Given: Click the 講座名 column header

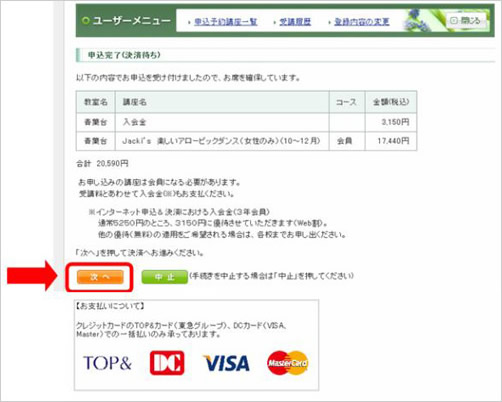Looking at the screenshot, I should (x=135, y=102).
